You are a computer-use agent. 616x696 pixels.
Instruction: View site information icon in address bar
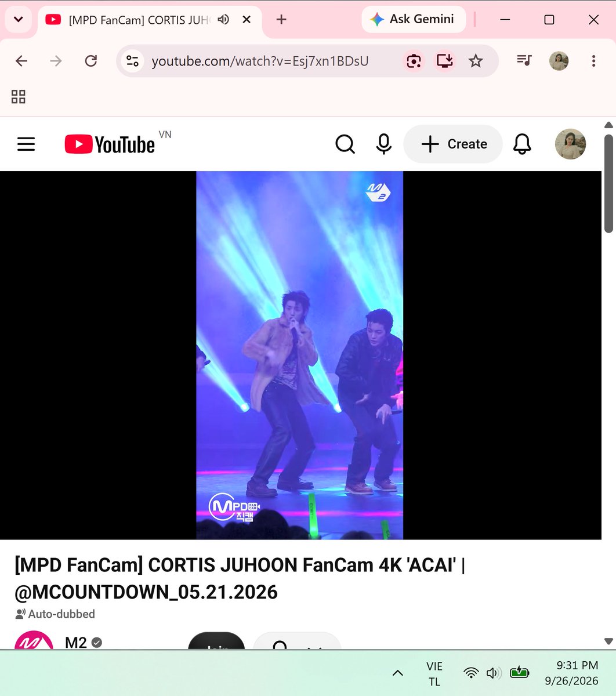[132, 61]
